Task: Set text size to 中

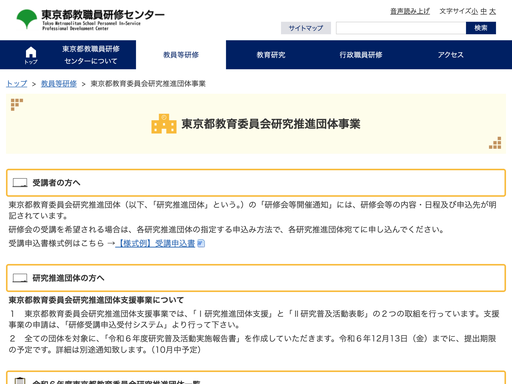Action: [484, 12]
